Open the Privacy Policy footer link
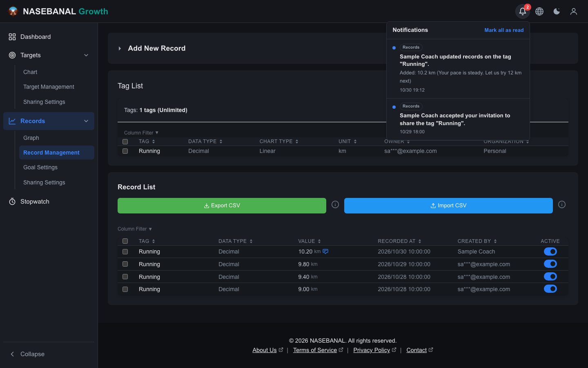588x368 pixels. 372,350
